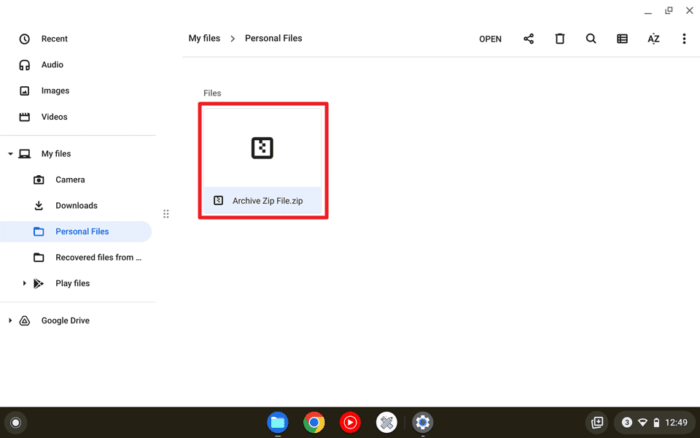Open the AZ sort options

point(654,39)
